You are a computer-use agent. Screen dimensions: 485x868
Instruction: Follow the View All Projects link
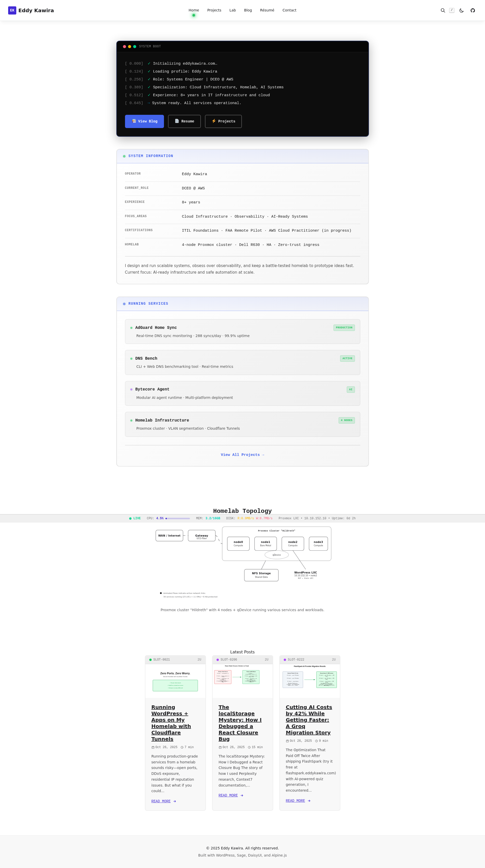coord(242,455)
